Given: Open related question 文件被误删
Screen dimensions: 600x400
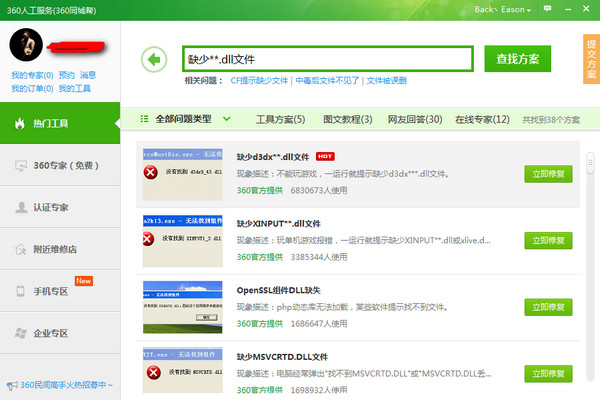Looking at the screenshot, I should click(x=386, y=80).
